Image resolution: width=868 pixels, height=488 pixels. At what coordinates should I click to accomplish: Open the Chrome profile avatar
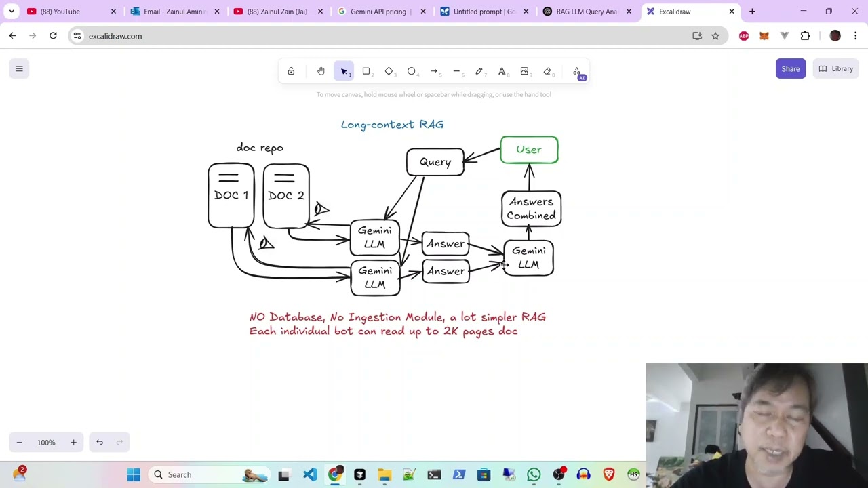pyautogui.click(x=835, y=36)
